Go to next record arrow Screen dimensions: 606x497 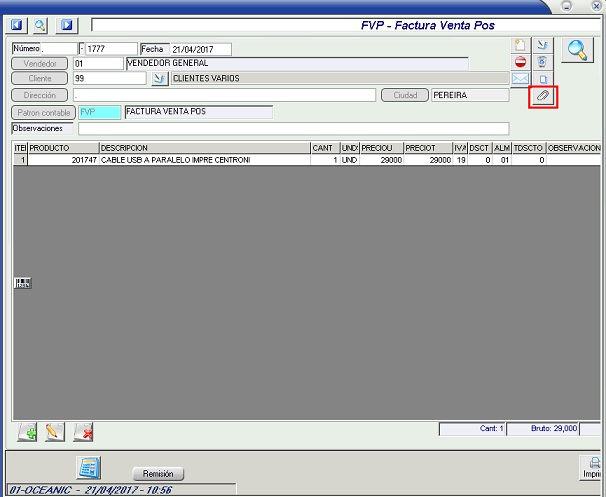coord(67,24)
